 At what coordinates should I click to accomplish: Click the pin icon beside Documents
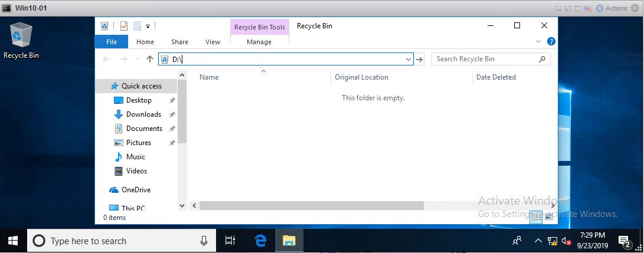coord(172,129)
